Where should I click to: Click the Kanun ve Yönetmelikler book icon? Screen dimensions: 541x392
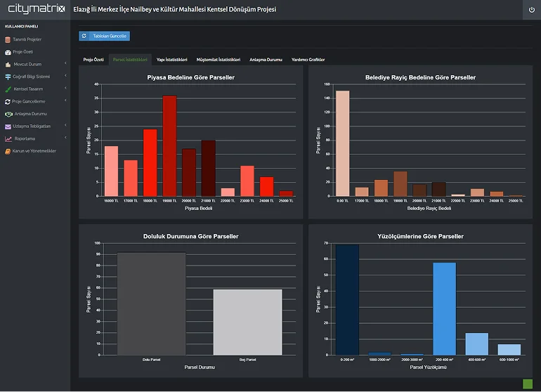coord(8,151)
